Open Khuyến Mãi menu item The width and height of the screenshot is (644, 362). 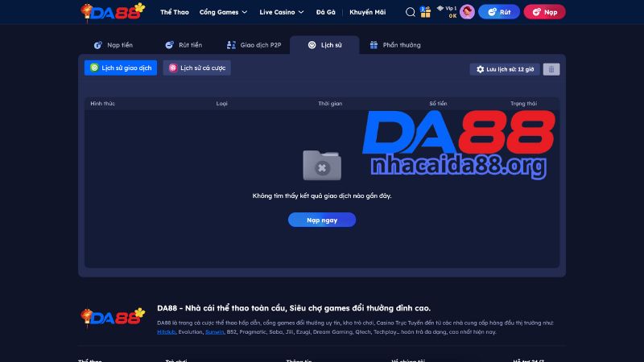368,12
